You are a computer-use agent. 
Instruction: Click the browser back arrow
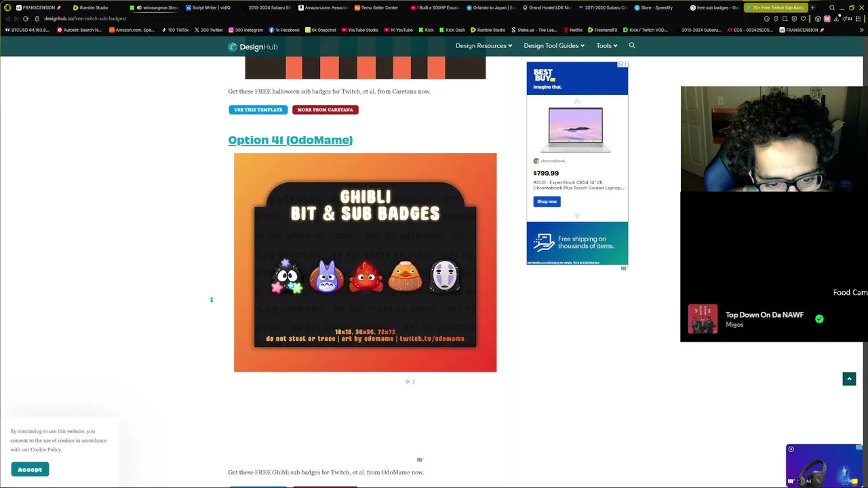pyautogui.click(x=7, y=19)
